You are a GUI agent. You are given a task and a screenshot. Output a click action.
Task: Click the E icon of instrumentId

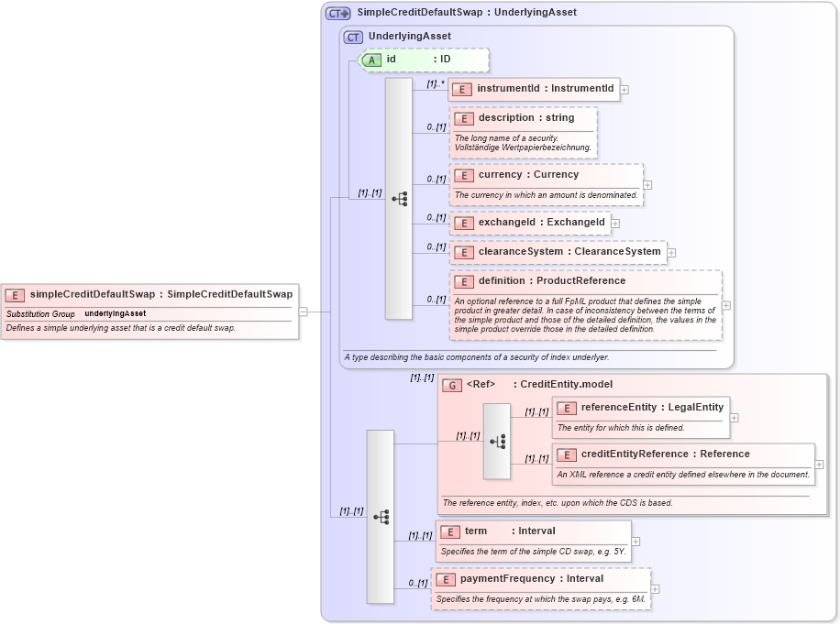point(462,90)
